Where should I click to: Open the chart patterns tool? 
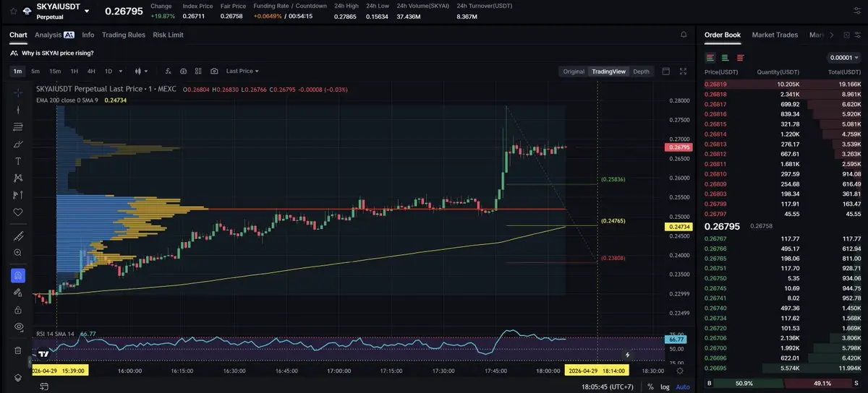(x=18, y=178)
